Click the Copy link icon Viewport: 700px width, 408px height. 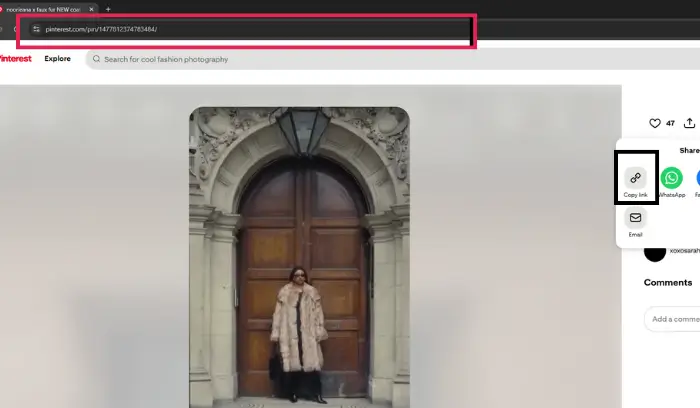pyautogui.click(x=635, y=178)
